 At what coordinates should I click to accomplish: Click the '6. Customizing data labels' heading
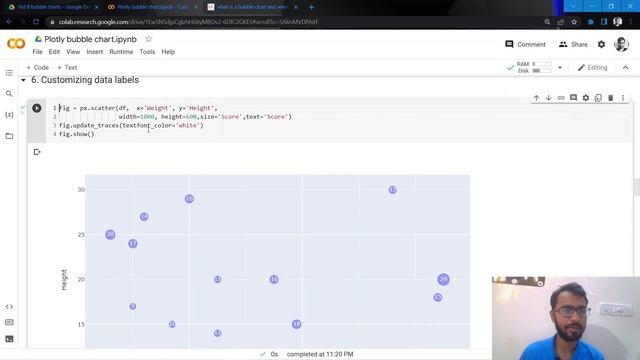click(x=85, y=80)
